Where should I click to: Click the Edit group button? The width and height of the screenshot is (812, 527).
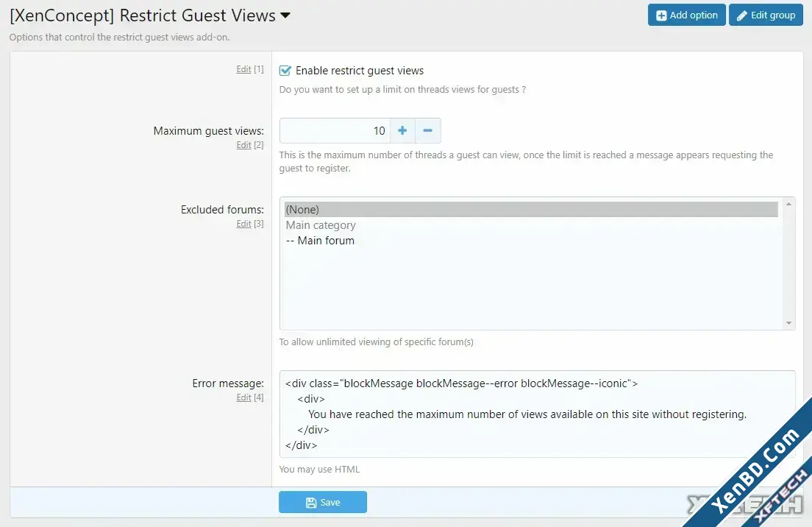766,15
